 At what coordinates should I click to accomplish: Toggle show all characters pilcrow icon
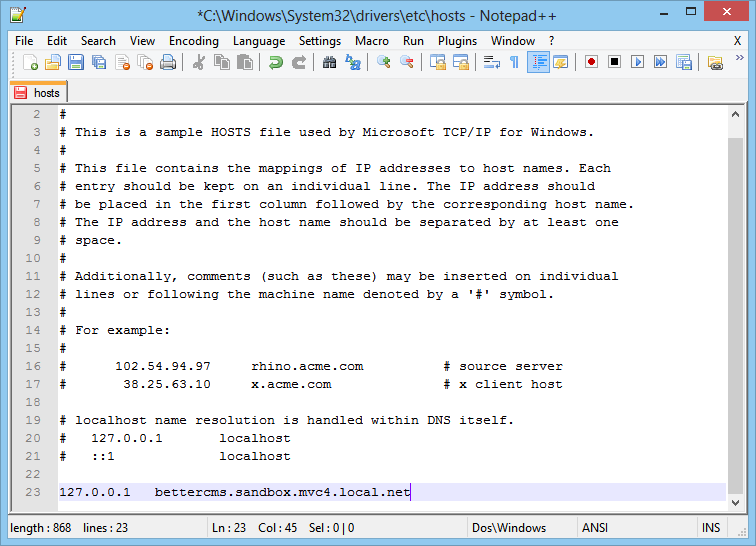pos(514,63)
